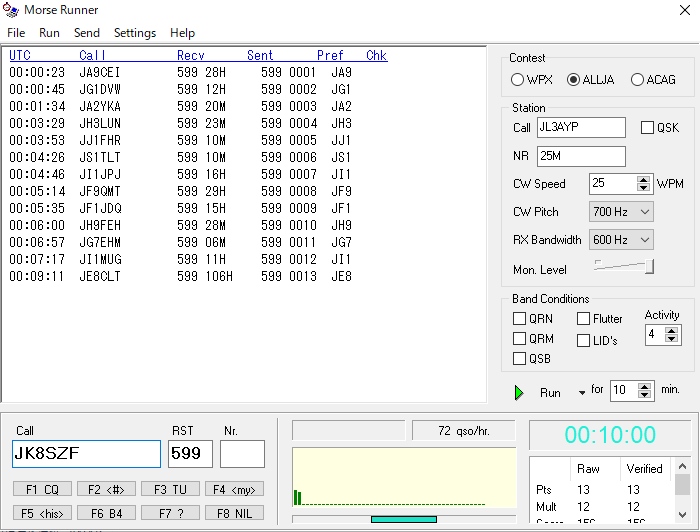Click the F5 <his> button

[42, 513]
